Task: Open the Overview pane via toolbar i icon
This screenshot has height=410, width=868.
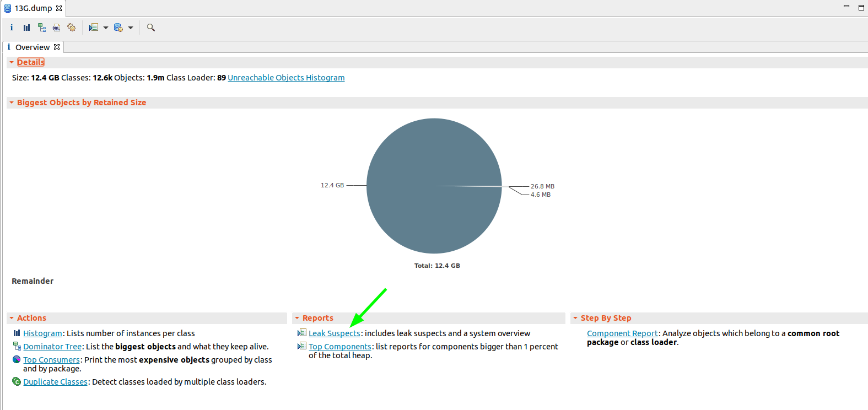Action: coord(12,28)
